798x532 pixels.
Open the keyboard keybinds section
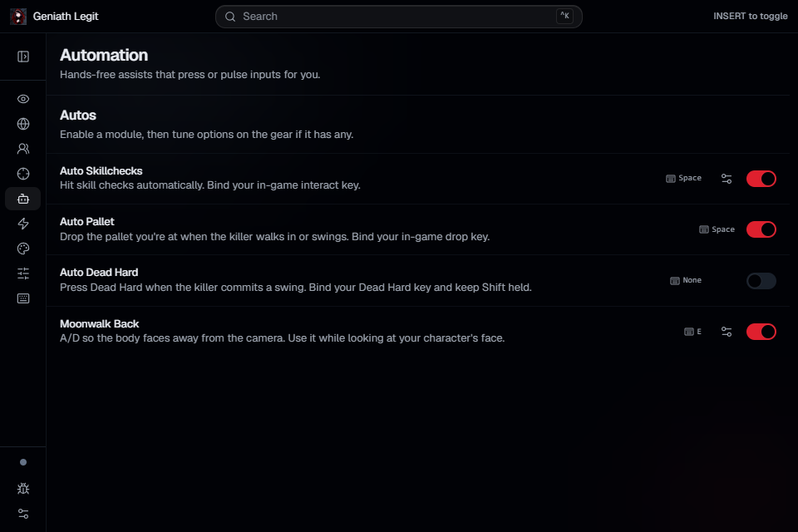point(23,298)
